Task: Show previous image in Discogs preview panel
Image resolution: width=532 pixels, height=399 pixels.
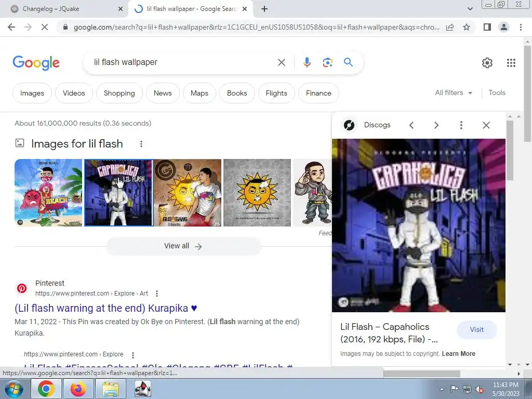Action: point(411,125)
